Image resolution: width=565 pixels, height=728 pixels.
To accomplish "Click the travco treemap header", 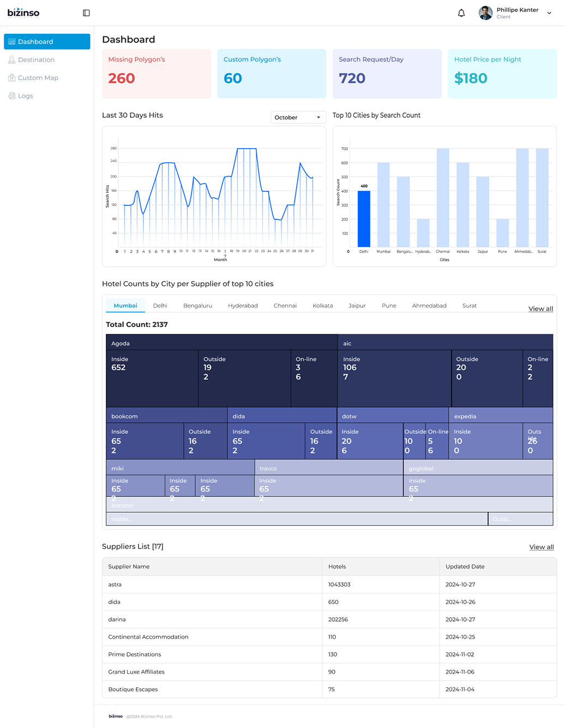I will (x=329, y=468).
